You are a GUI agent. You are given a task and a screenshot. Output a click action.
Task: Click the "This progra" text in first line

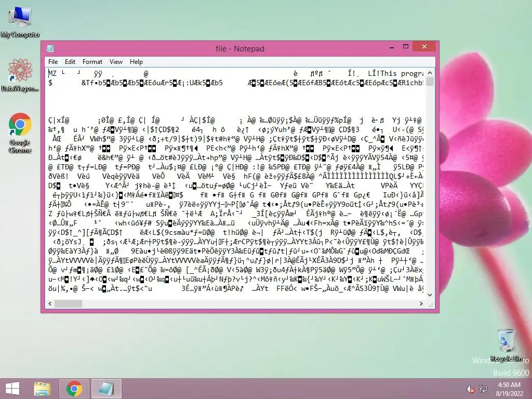click(x=402, y=73)
